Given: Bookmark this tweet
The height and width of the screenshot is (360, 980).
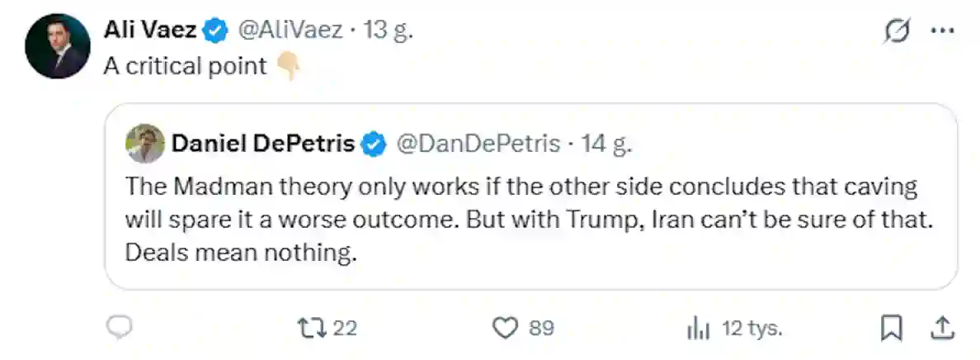Looking at the screenshot, I should click(891, 329).
